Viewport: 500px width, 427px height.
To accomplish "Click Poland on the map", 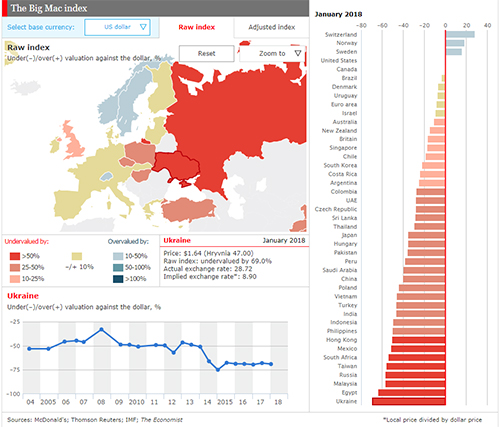I will [140, 152].
